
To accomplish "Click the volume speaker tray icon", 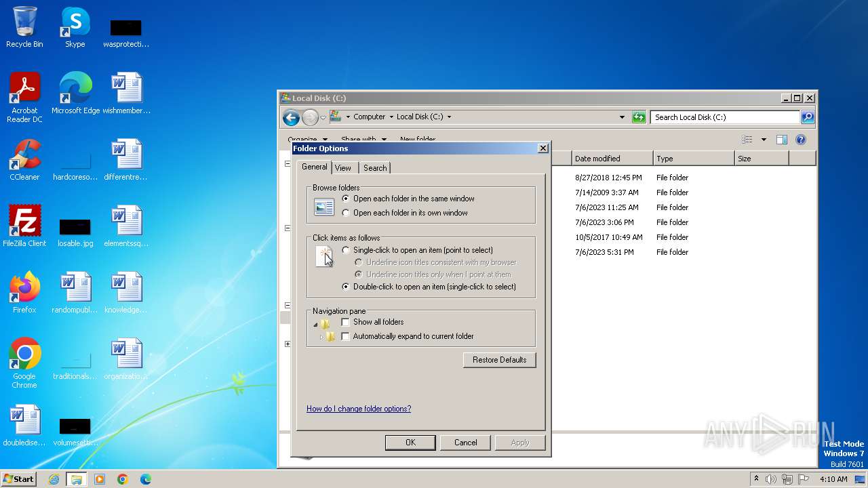I will 770,479.
